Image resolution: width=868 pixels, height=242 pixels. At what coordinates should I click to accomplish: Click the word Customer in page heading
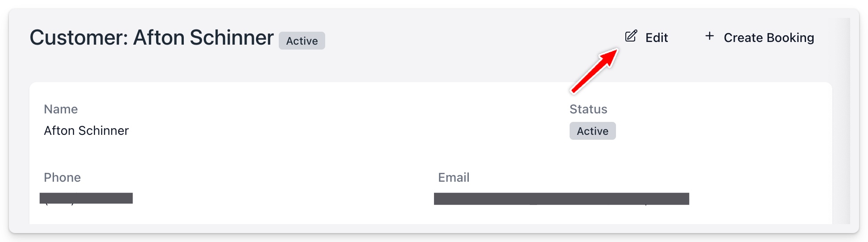79,38
